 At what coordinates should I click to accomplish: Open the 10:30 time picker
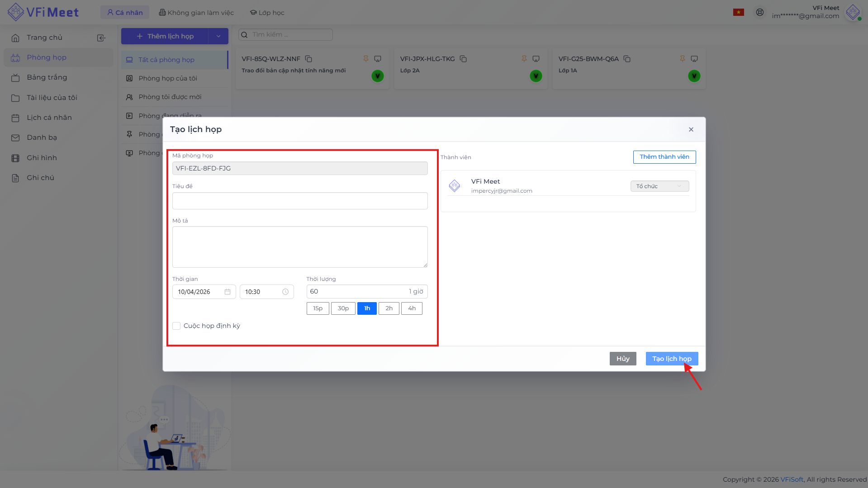pyautogui.click(x=266, y=292)
